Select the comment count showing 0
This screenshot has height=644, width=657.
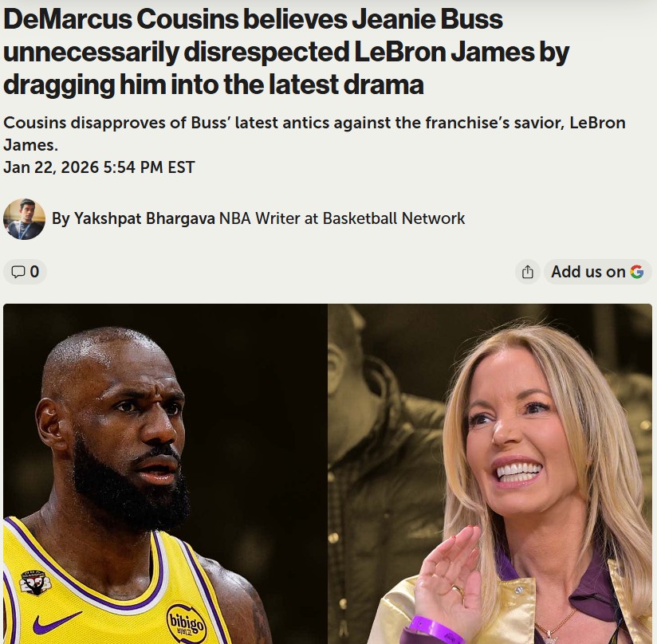point(34,272)
